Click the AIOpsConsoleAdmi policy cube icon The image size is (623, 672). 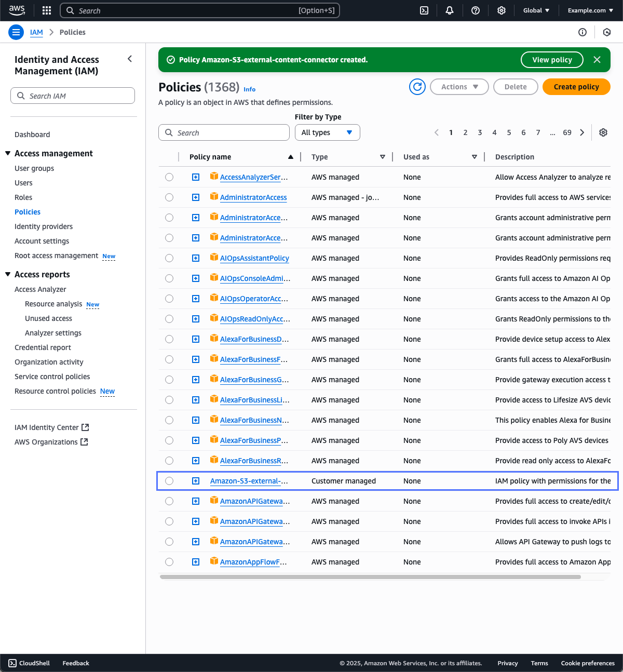click(x=214, y=278)
